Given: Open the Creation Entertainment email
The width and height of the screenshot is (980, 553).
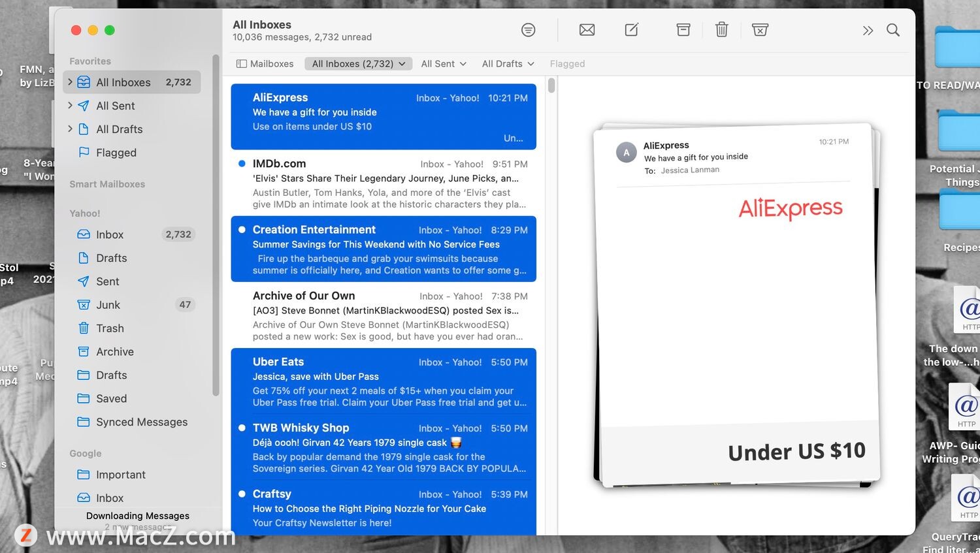Looking at the screenshot, I should pyautogui.click(x=384, y=249).
